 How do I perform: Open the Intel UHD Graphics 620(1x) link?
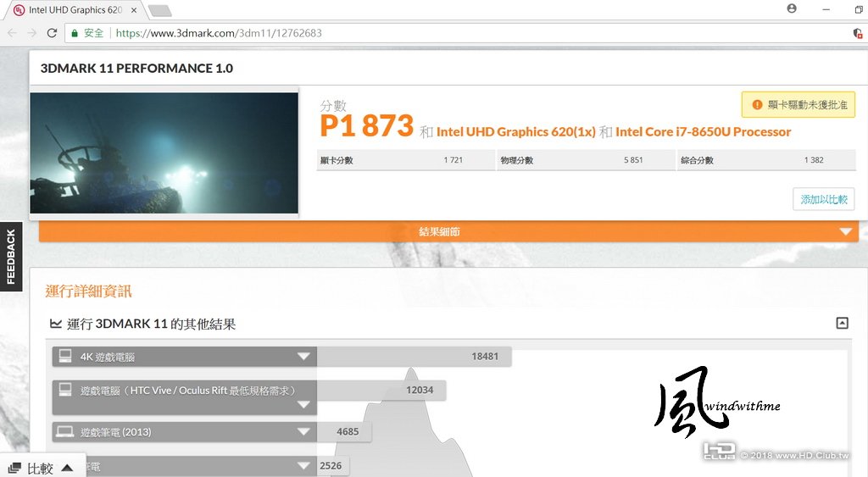516,131
